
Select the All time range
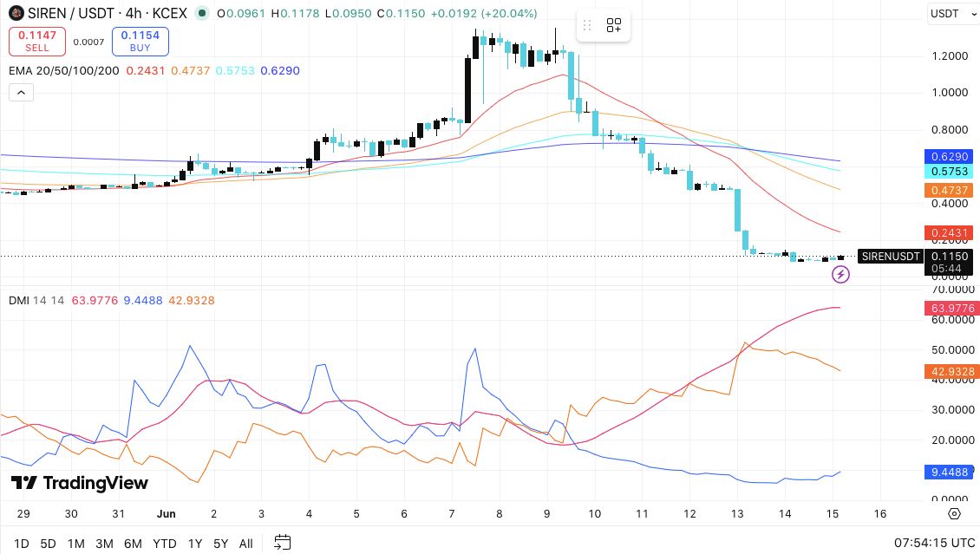[x=245, y=544]
